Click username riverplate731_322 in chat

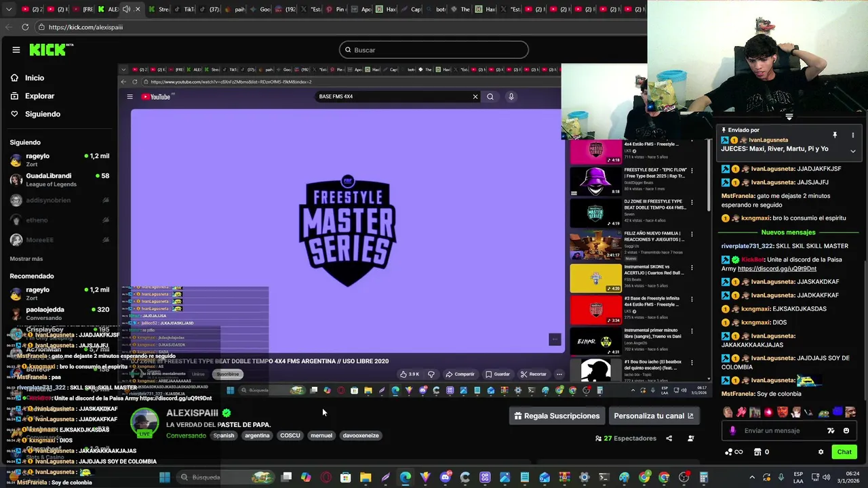click(x=747, y=246)
